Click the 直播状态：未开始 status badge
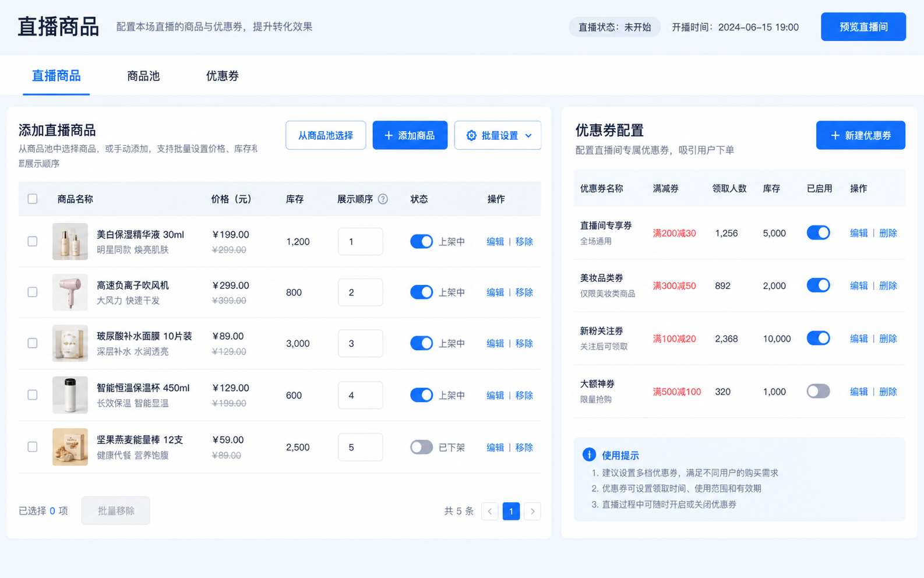Viewport: 924px width, 578px height. [615, 27]
